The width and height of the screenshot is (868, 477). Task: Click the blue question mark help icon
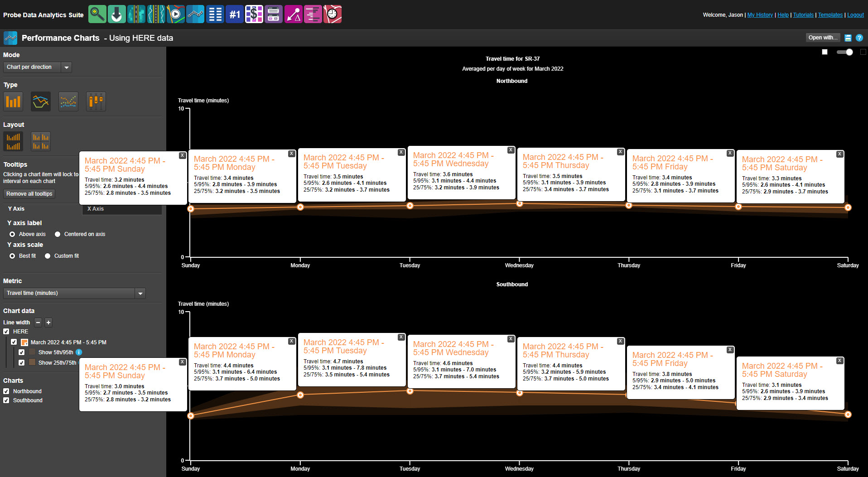[859, 38]
